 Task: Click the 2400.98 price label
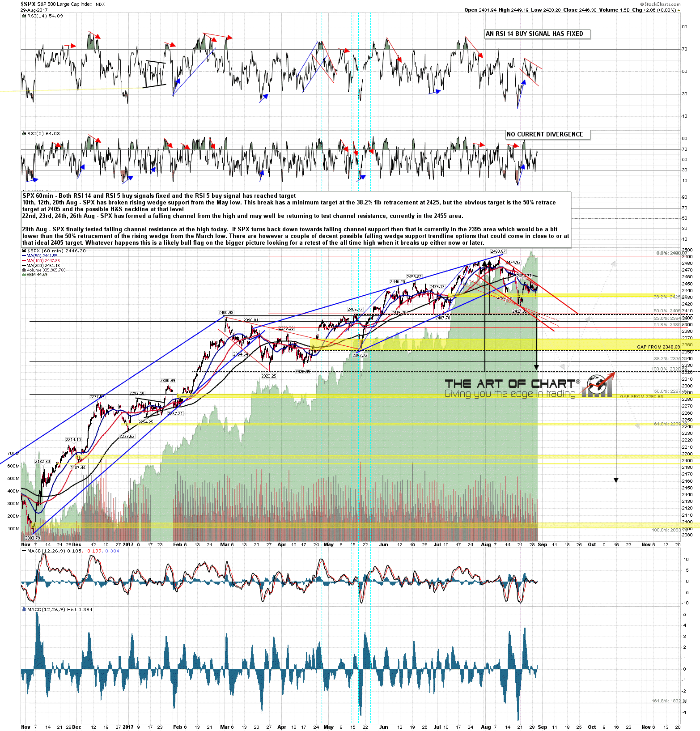[225, 313]
